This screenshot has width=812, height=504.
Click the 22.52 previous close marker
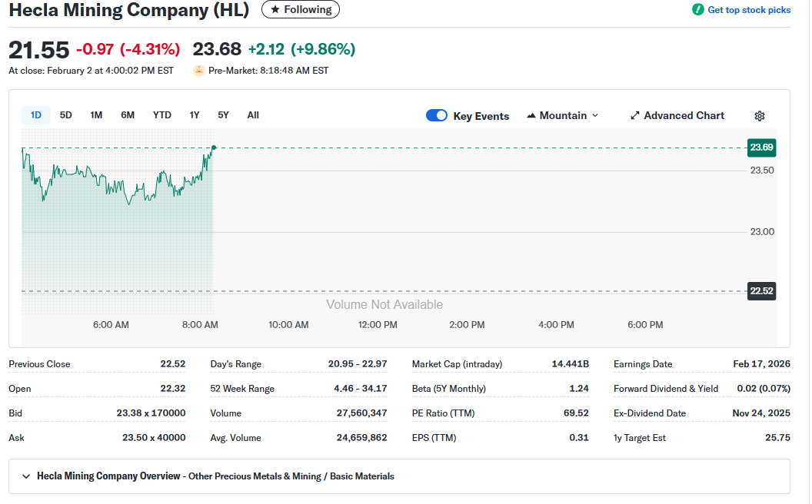pos(761,290)
